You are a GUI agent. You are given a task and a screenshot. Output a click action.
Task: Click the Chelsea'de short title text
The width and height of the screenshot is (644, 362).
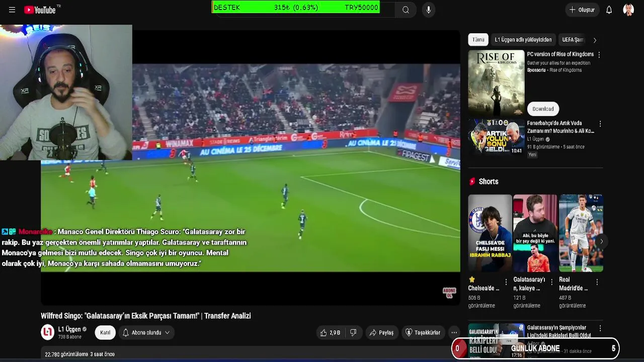[x=484, y=284]
